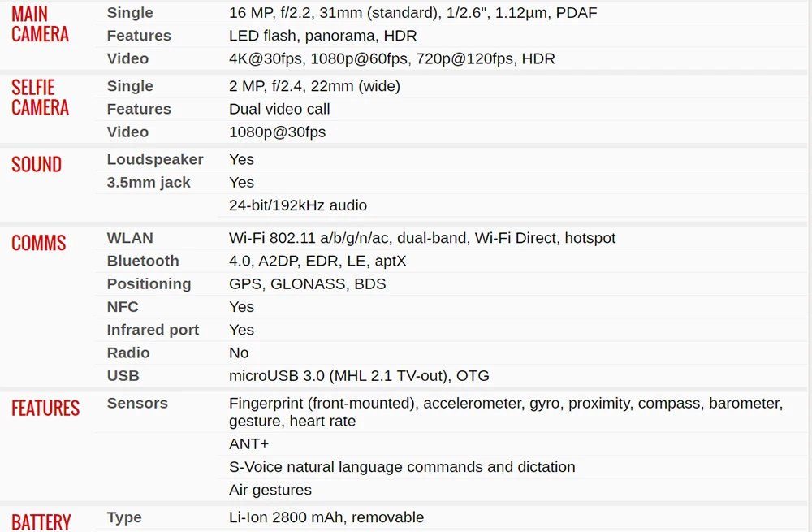812x532 pixels.
Task: Click the SELFIE CAMERA section heading
Action: tap(40, 97)
